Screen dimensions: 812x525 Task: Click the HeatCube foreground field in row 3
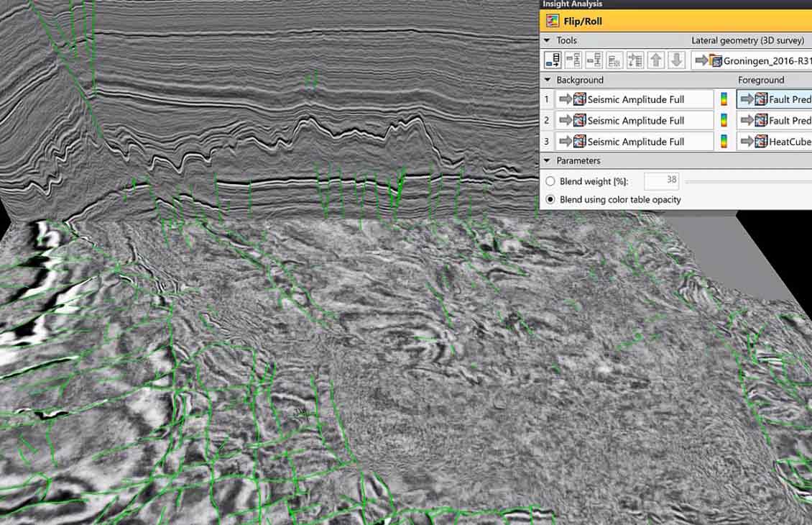(x=774, y=141)
